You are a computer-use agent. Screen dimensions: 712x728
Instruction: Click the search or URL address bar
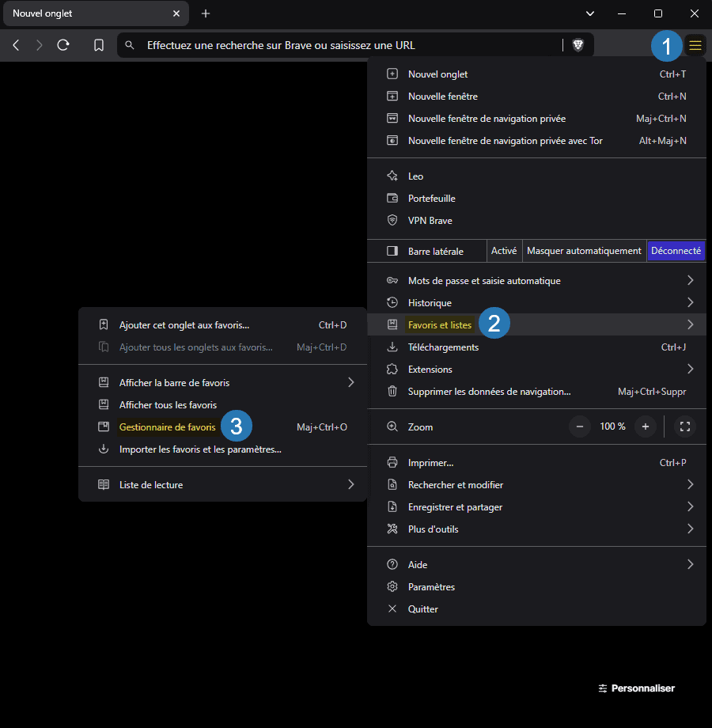[x=340, y=45]
